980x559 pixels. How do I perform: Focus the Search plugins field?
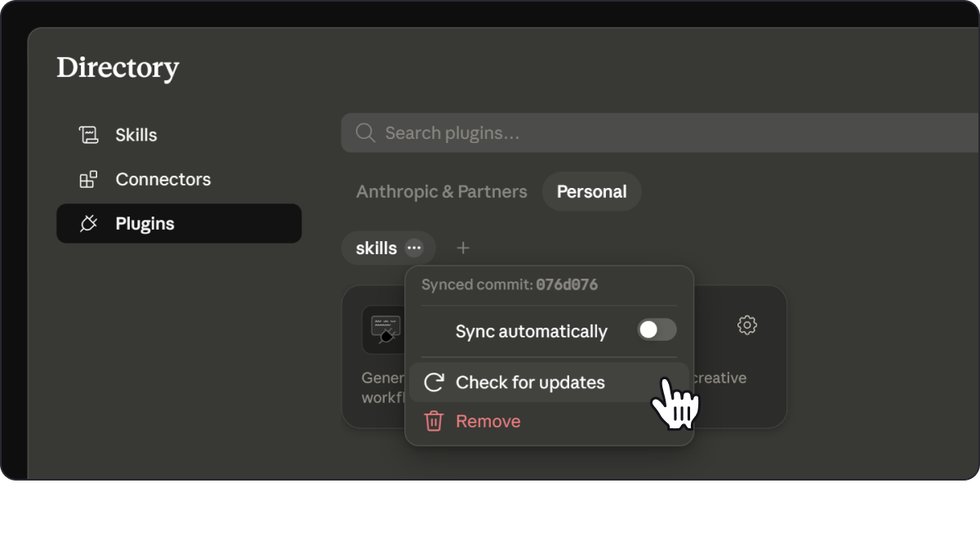click(660, 133)
